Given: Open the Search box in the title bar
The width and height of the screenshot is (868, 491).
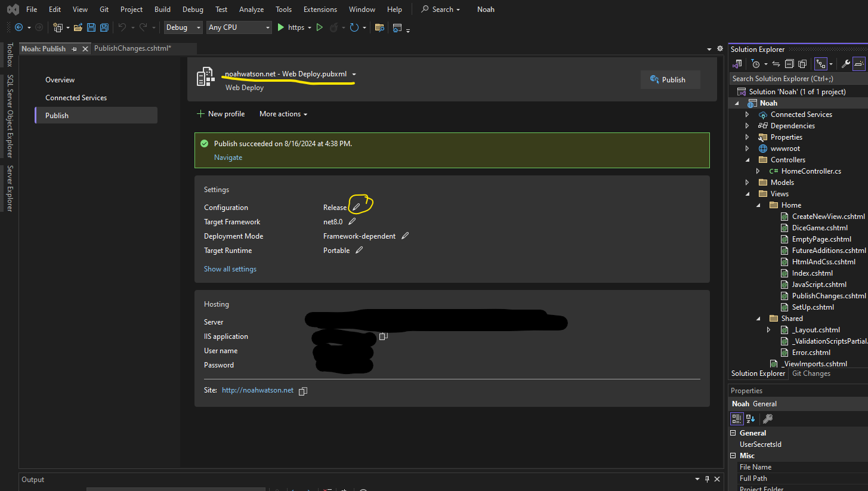Looking at the screenshot, I should (x=441, y=10).
